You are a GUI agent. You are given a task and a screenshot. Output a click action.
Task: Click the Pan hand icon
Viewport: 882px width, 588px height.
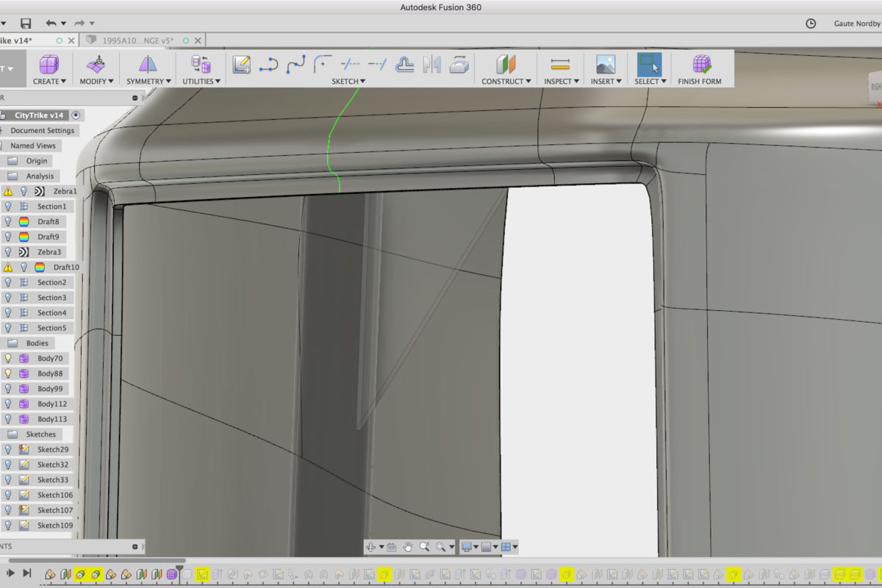pos(407,547)
